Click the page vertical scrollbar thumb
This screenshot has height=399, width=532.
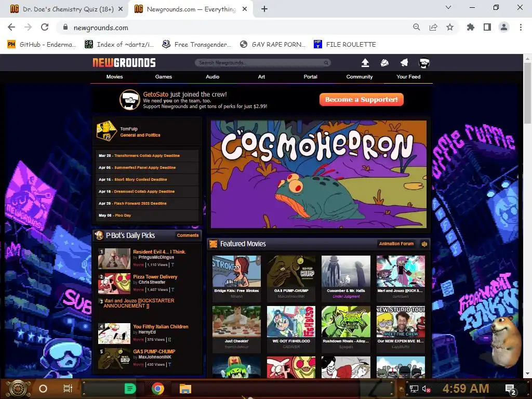[x=527, y=94]
